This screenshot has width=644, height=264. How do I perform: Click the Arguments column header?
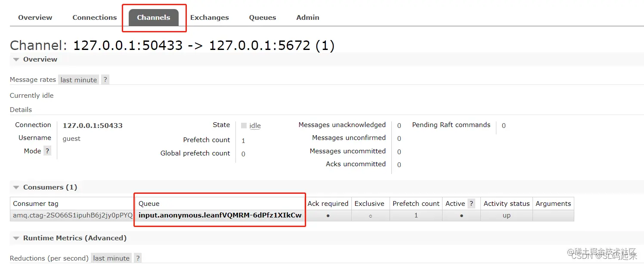(x=553, y=204)
